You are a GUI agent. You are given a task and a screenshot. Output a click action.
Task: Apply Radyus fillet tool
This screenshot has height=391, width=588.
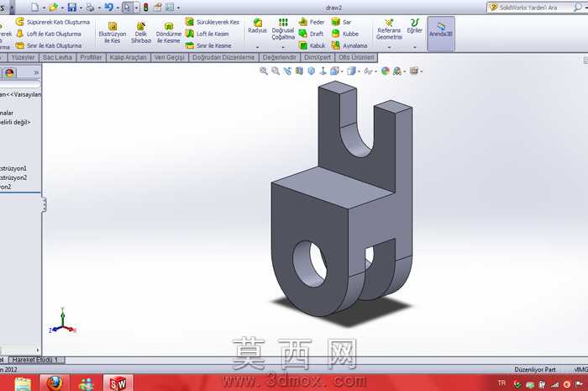point(257,26)
